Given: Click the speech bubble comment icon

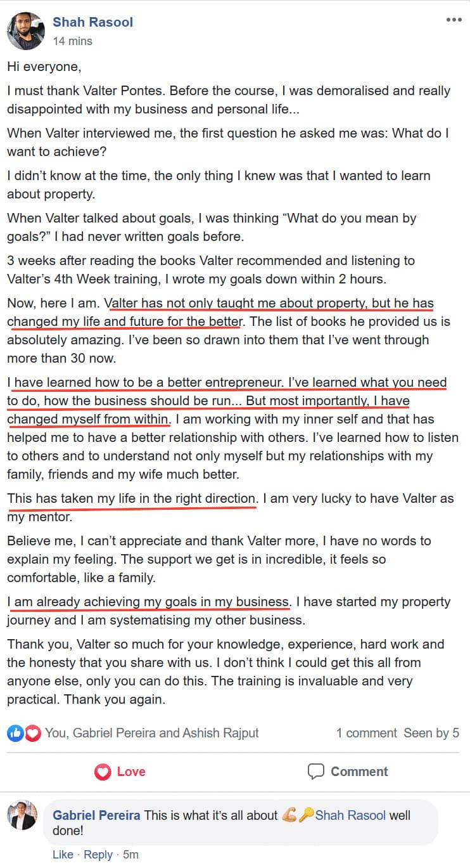Looking at the screenshot, I should coord(315,772).
